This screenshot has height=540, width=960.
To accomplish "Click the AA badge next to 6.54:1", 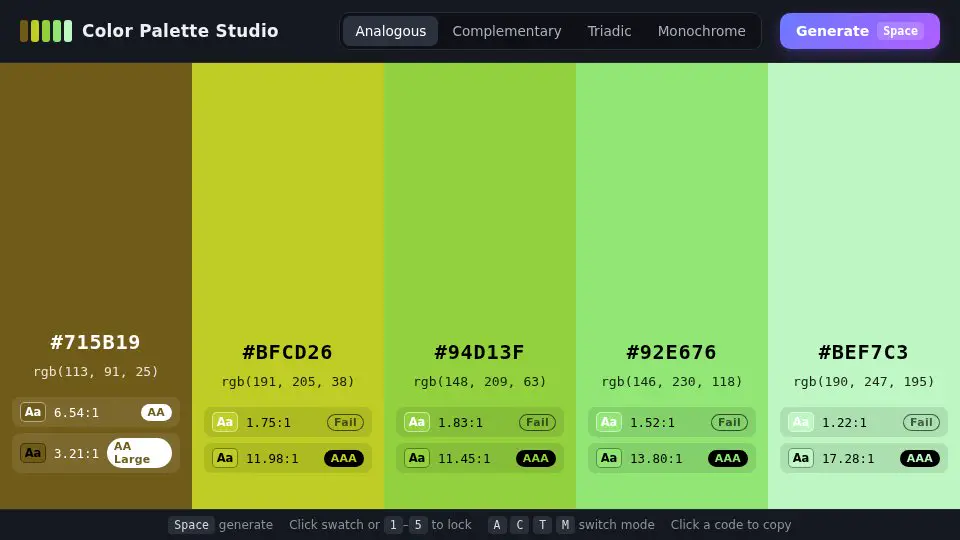I will pyautogui.click(x=156, y=412).
